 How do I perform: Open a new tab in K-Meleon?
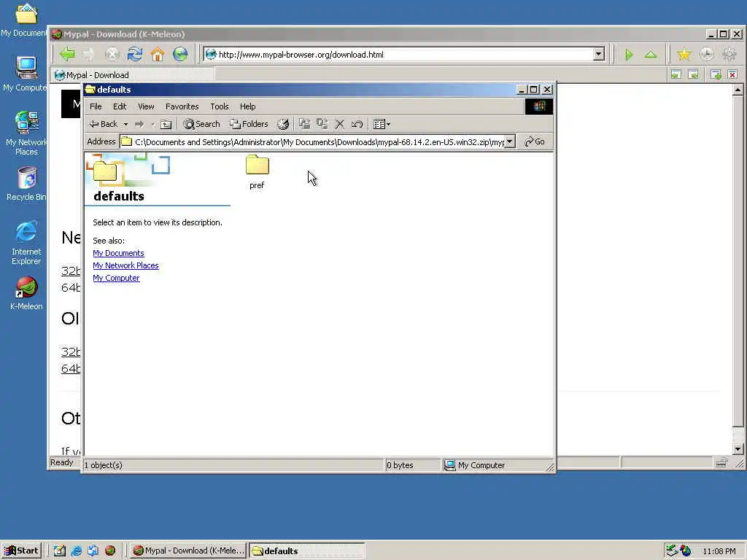pyautogui.click(x=716, y=74)
